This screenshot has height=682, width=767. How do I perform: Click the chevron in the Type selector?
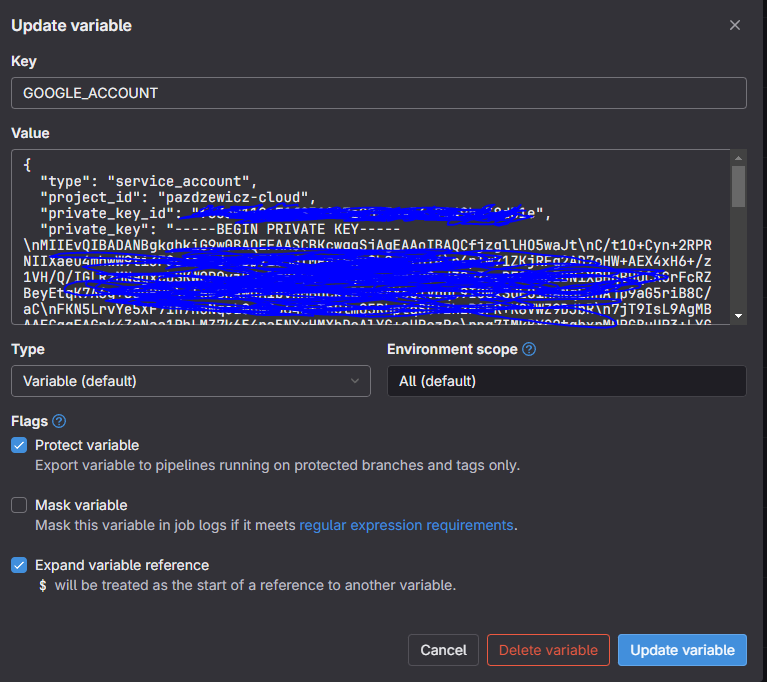click(355, 381)
